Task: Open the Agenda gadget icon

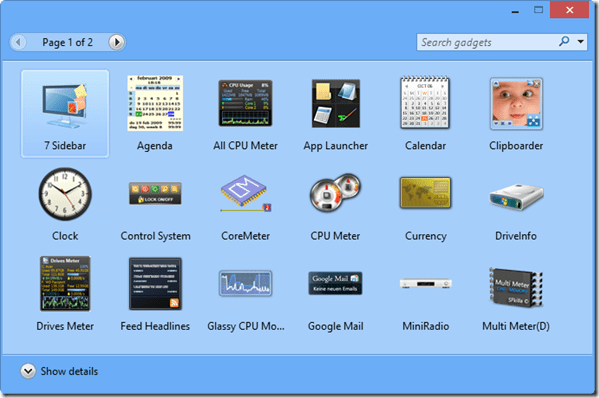Action: [x=155, y=103]
